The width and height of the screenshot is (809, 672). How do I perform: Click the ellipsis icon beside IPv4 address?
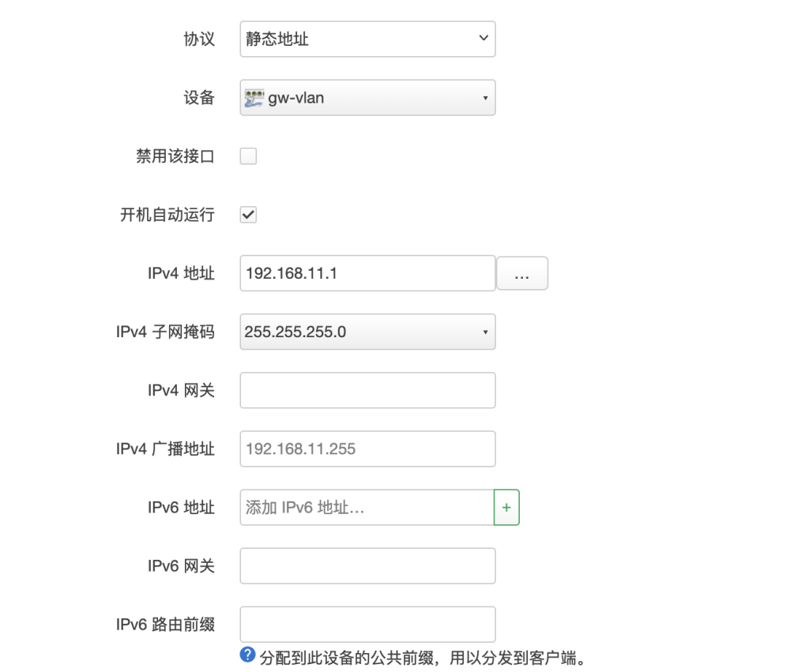522,272
